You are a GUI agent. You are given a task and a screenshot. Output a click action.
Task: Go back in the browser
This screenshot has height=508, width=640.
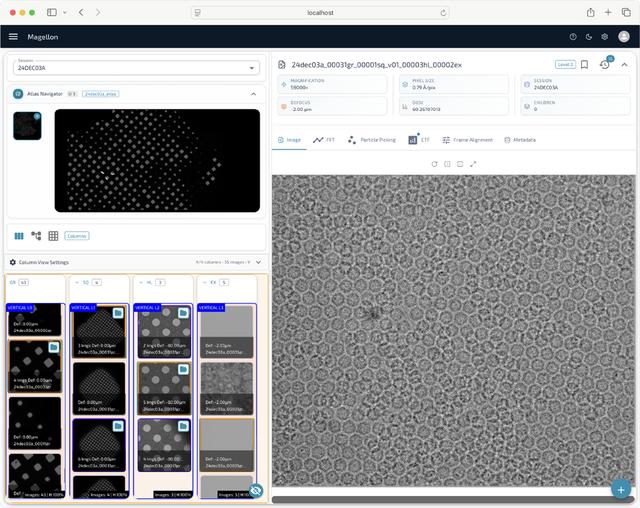point(81,12)
